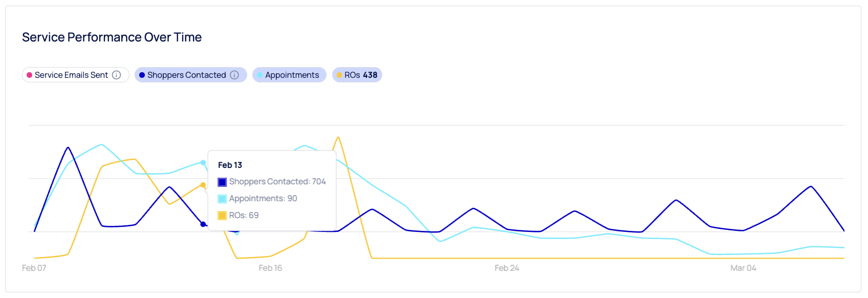Toggle the ROs 438 count label
The image size is (868, 298).
click(361, 75)
